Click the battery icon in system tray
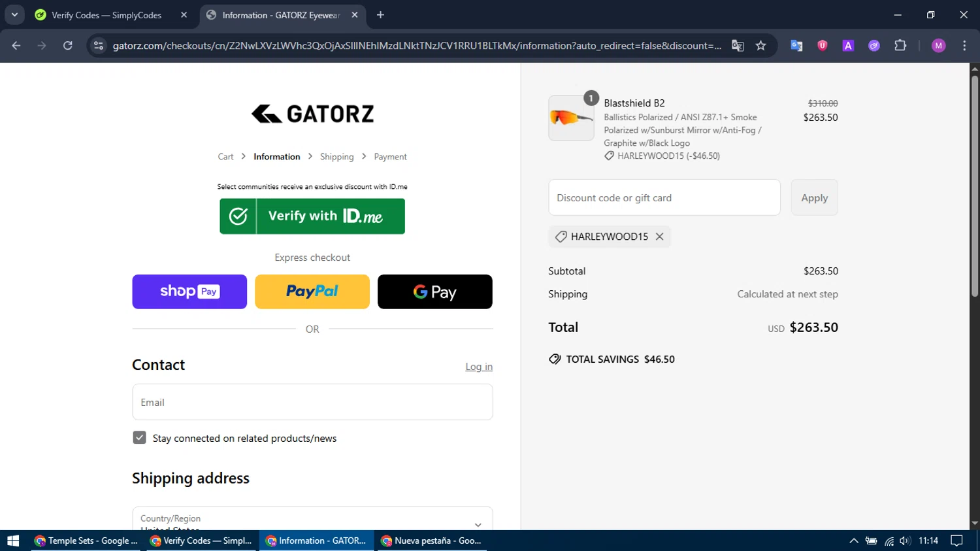 coord(872,541)
